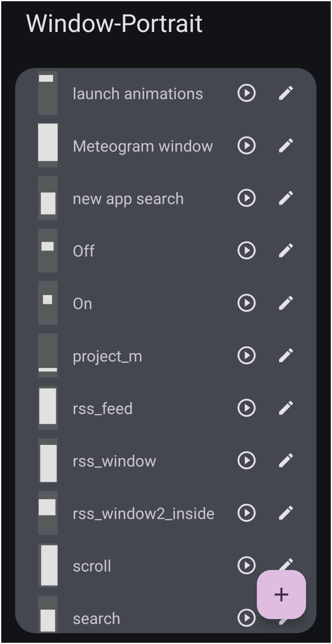This screenshot has height=644, width=332.
Task: Edit the On entry
Action: tap(286, 303)
